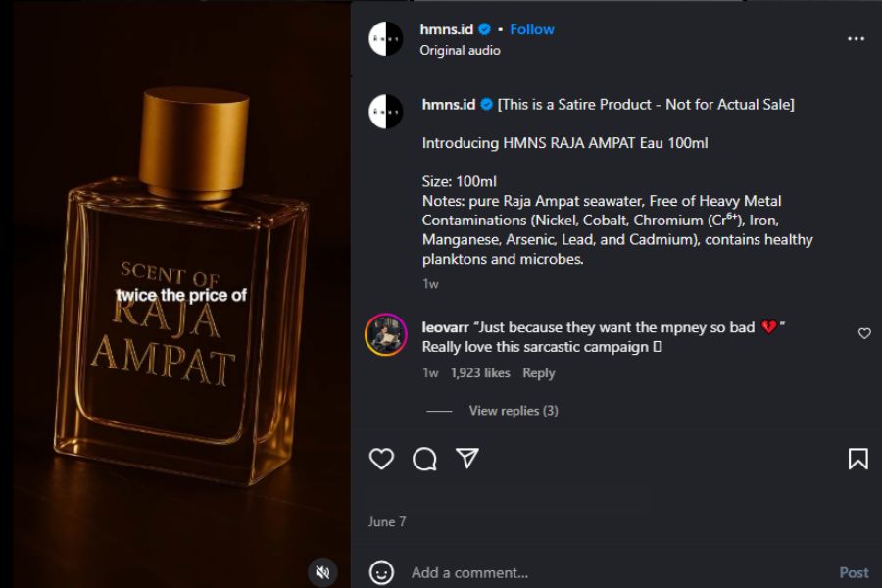View the 1,923 likes on the comment

(x=480, y=373)
